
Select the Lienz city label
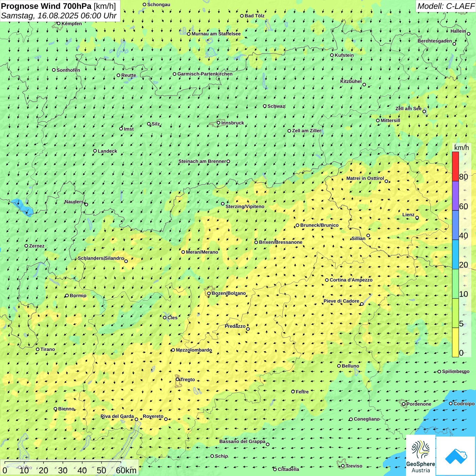coord(408,215)
